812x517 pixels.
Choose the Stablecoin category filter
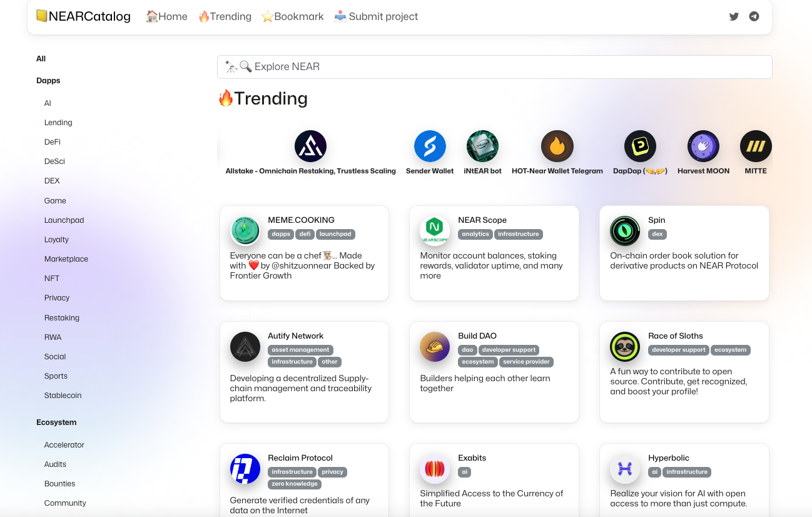click(63, 396)
